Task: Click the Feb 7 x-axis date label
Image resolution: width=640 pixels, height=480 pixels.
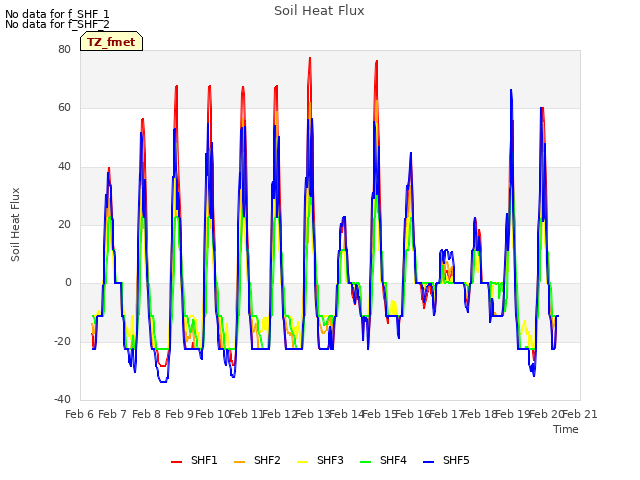Action: coord(113,414)
